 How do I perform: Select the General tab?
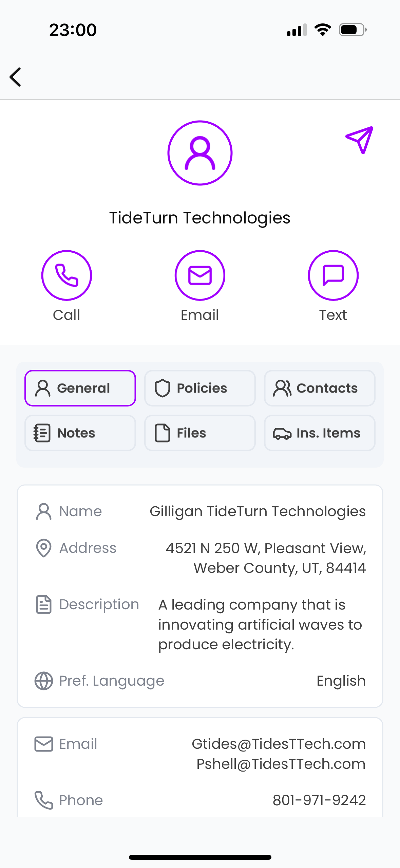point(80,388)
